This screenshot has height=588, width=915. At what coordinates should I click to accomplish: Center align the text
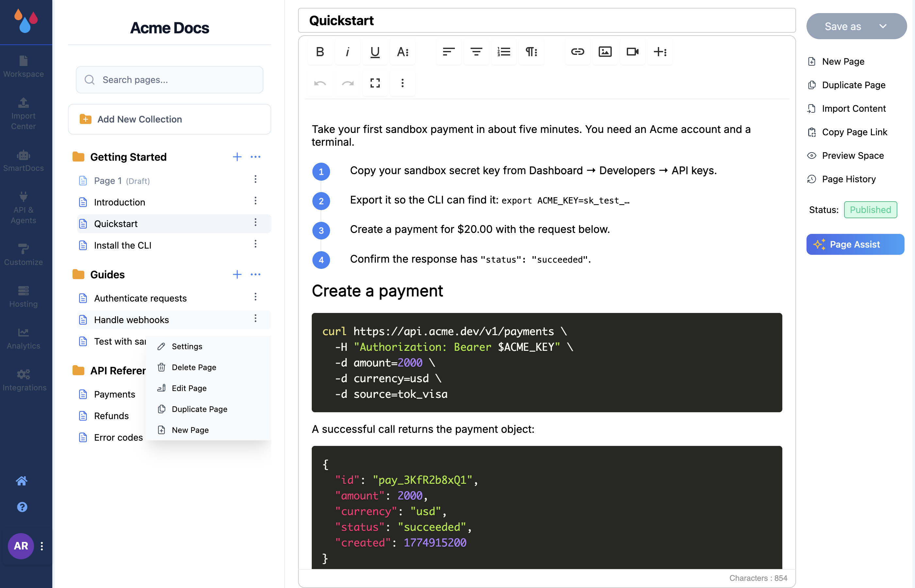click(x=476, y=52)
